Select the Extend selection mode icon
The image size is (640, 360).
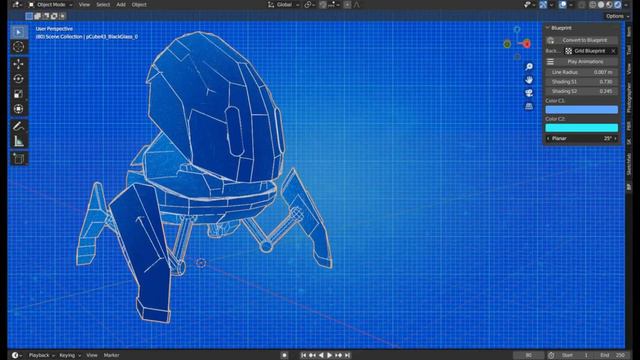37,16
